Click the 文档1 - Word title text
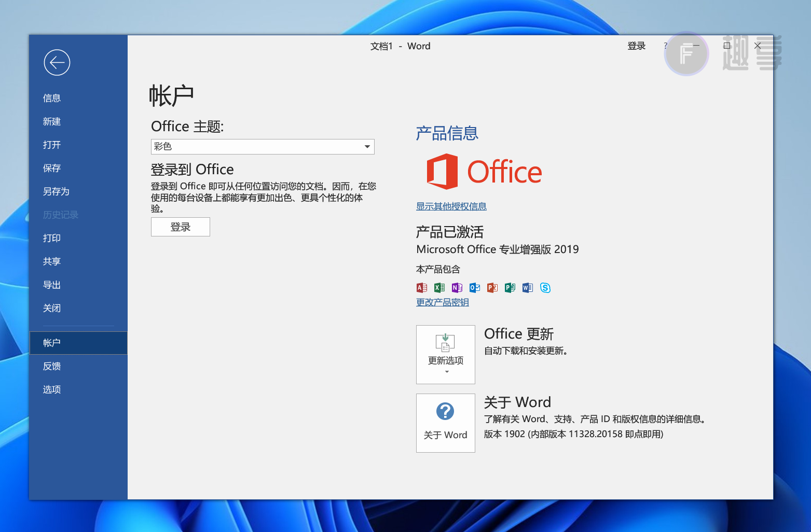This screenshot has height=532, width=811. coord(400,46)
